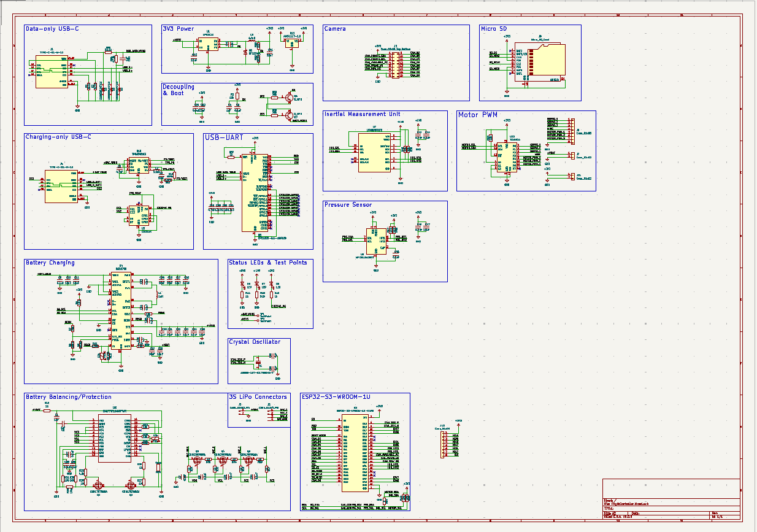757x532 pixels.
Task: Select the battery balancing IC symbol
Action: click(115, 439)
